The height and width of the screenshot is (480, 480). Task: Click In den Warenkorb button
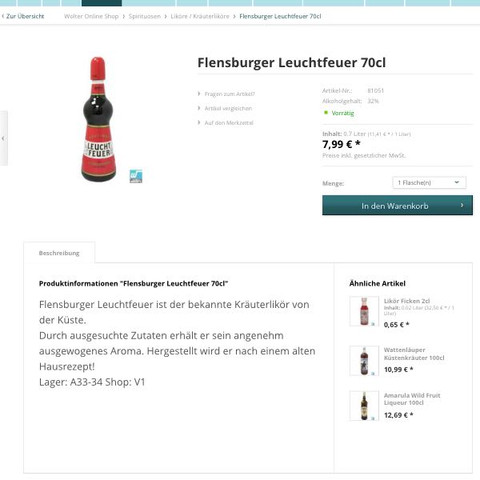coord(397,205)
